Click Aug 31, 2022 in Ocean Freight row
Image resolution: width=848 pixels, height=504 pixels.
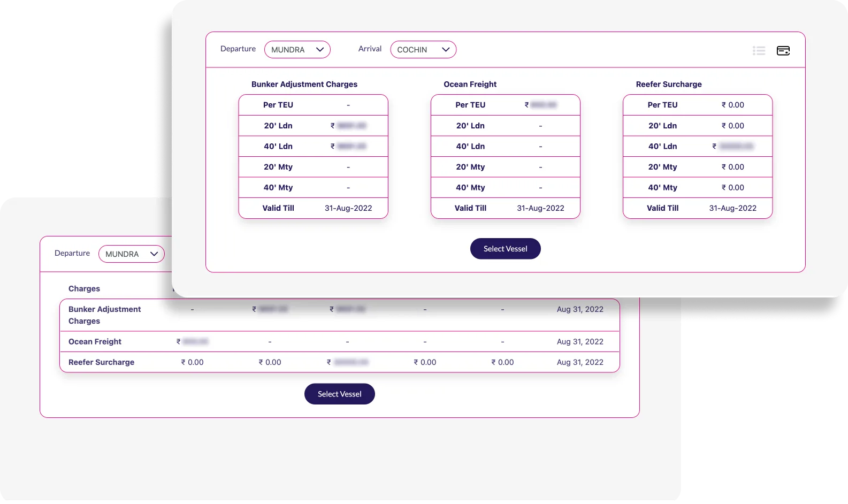pos(580,341)
